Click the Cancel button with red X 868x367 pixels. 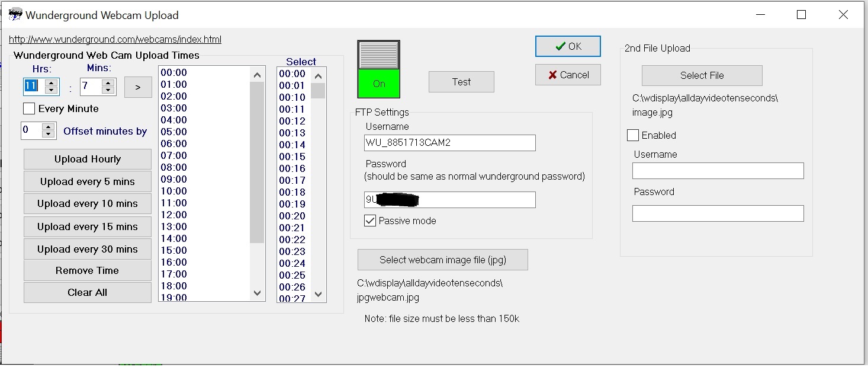(568, 75)
